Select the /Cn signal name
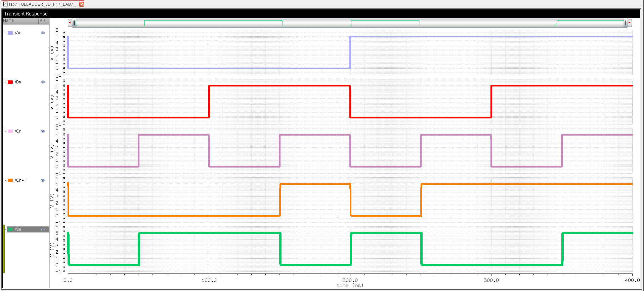Viewport: 644px width, 291px height. click(18, 131)
